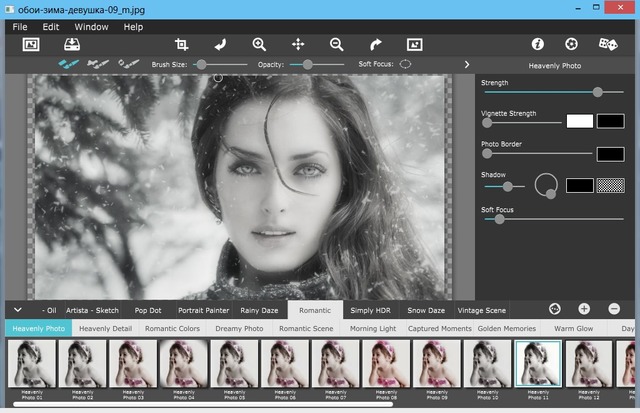The image size is (640, 413).
Task: Toggle the Soft Focus brush shape icon
Action: [406, 64]
